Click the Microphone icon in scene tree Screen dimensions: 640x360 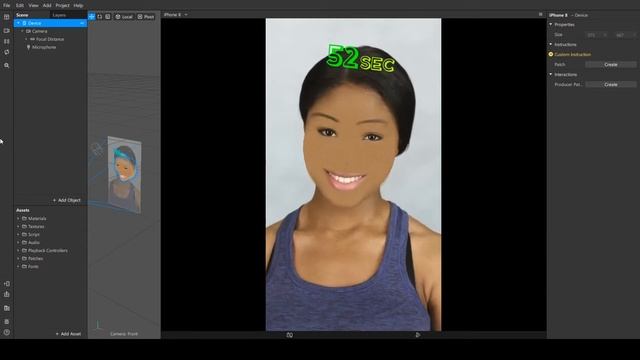pos(28,47)
